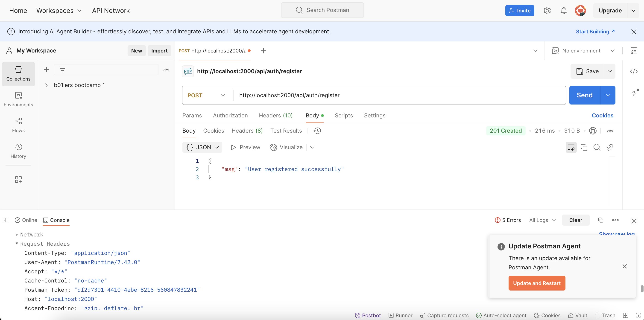The height and width of the screenshot is (320, 644).
Task: Toggle the Console panel in status bar
Action: 56,220
